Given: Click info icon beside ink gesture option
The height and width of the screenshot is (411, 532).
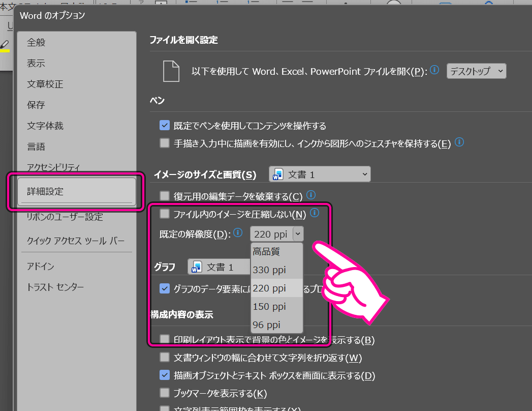Looking at the screenshot, I should click(459, 142).
